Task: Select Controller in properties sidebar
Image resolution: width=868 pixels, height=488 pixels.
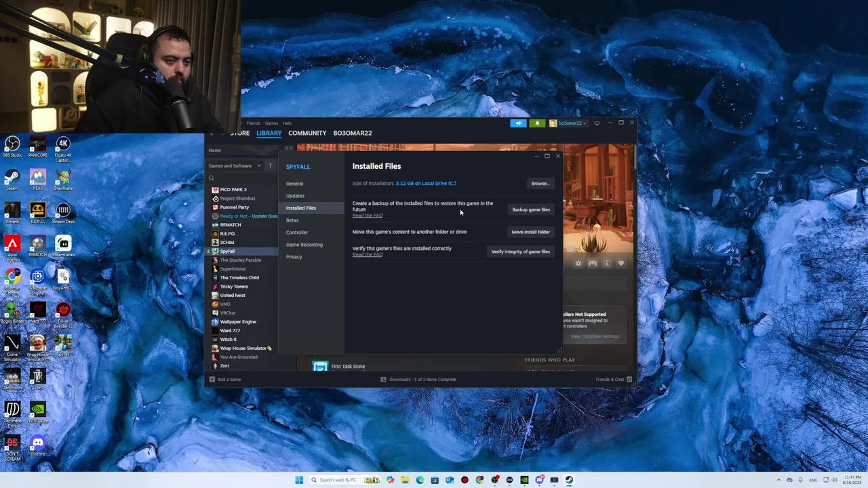Action: pyautogui.click(x=311, y=232)
